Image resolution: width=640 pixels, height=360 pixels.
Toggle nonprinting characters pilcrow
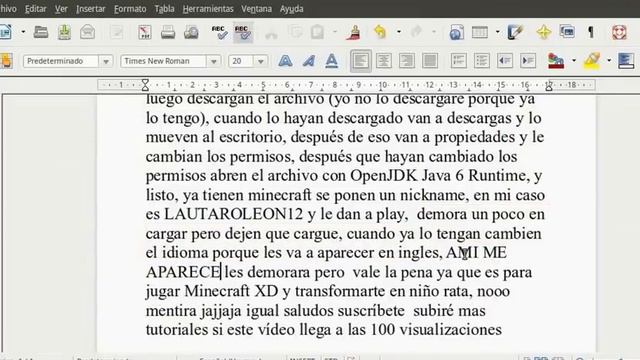[591, 32]
